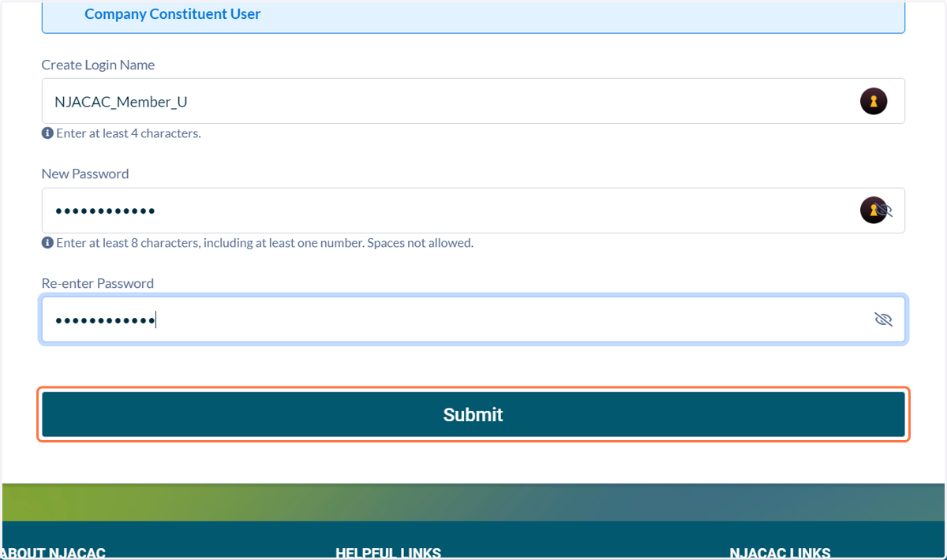Select the Company Constituent User heading
The height and width of the screenshot is (560, 947).
coord(172,13)
